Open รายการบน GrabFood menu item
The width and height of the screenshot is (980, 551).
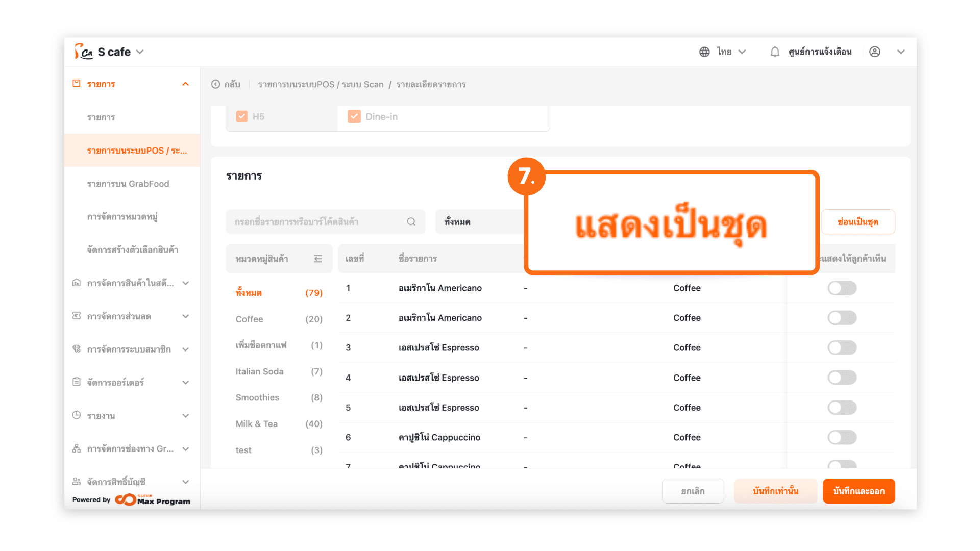(128, 184)
